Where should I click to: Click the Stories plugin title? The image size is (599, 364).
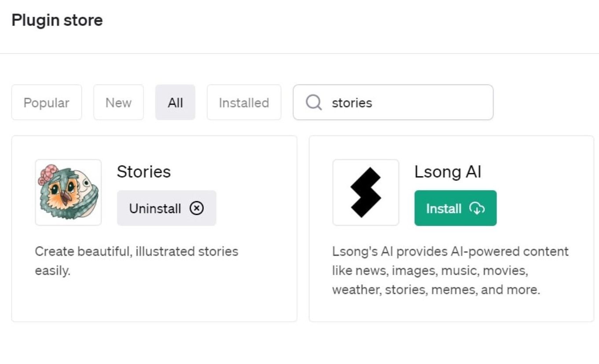click(x=143, y=172)
